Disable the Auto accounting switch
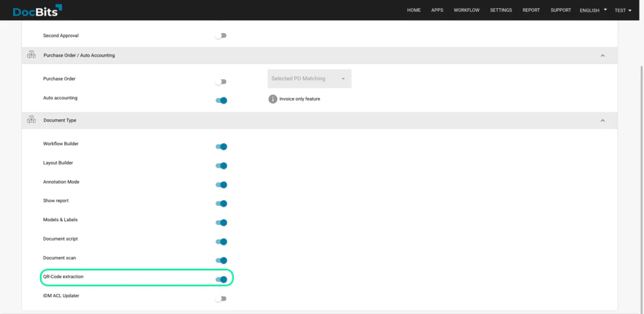Image resolution: width=644 pixels, height=314 pixels. coord(221,100)
